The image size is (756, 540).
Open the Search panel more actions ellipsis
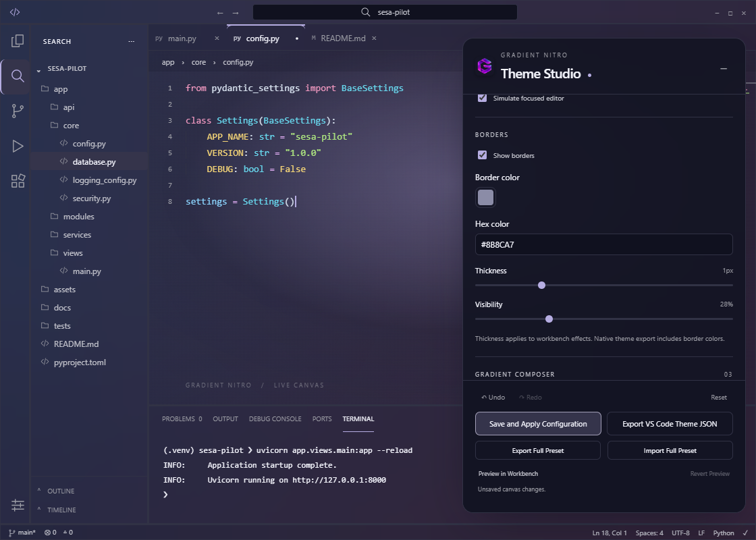coord(131,41)
